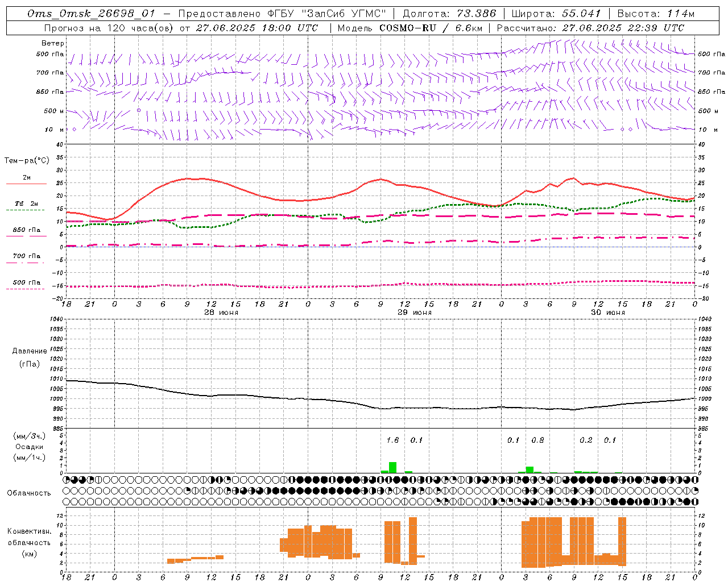Click the 28 июня date label
This screenshot has height=582, width=728.
click(x=221, y=313)
